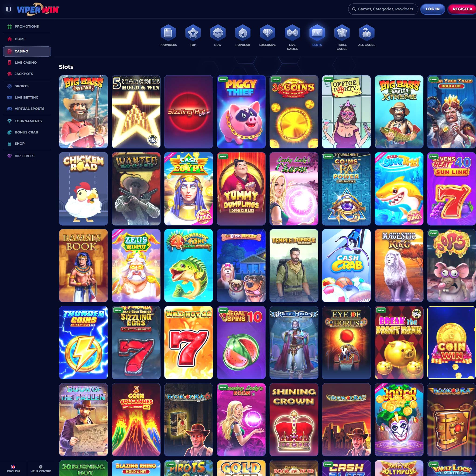476x476 pixels.
Task: Open 4 Fantastic Fish Amazon Adventure
Action: [188, 266]
